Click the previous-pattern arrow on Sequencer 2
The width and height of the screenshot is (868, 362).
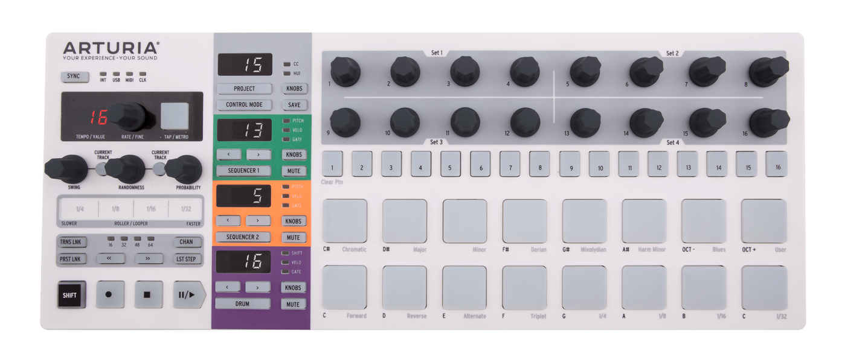pyautogui.click(x=230, y=220)
